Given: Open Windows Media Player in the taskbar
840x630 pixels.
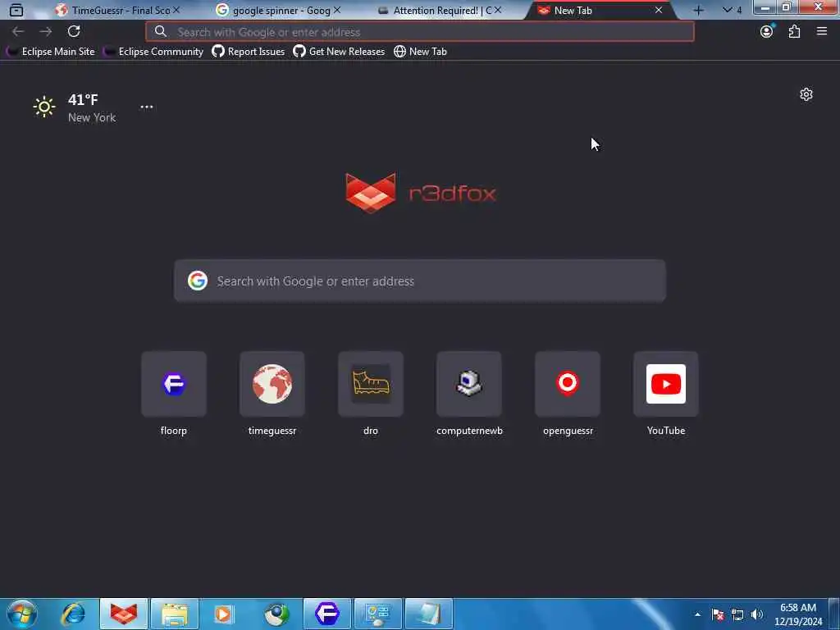Looking at the screenshot, I should (x=225, y=614).
